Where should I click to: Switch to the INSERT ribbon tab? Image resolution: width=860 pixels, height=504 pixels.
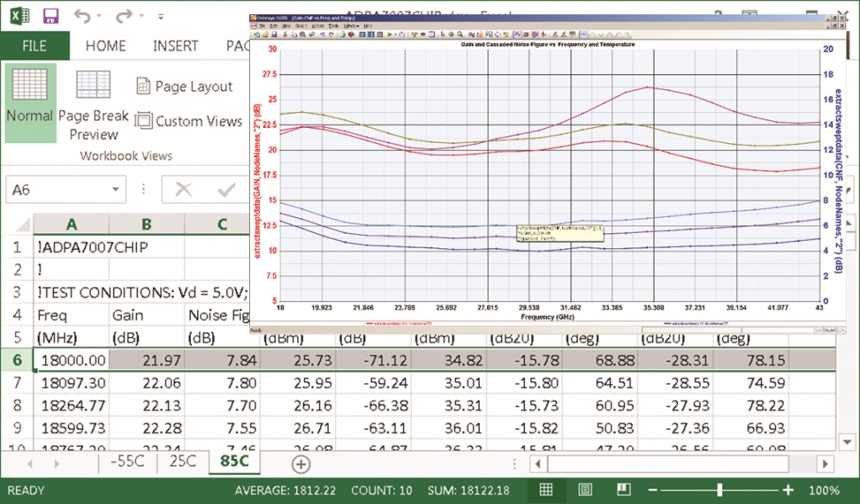click(175, 46)
